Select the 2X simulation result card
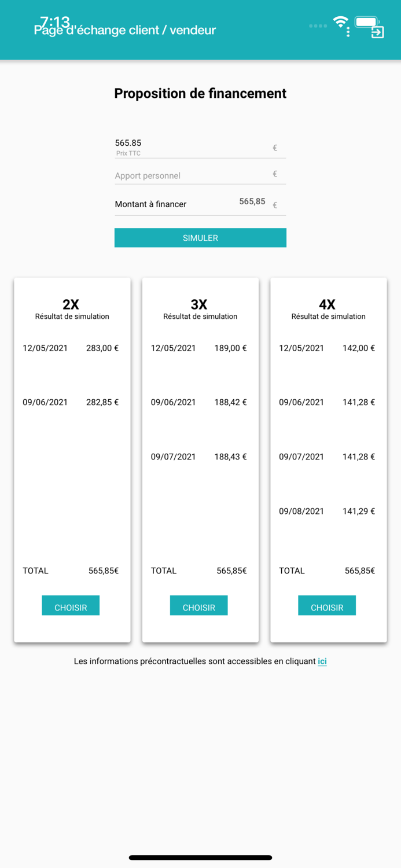Screen dimensions: 401x868 [72, 459]
